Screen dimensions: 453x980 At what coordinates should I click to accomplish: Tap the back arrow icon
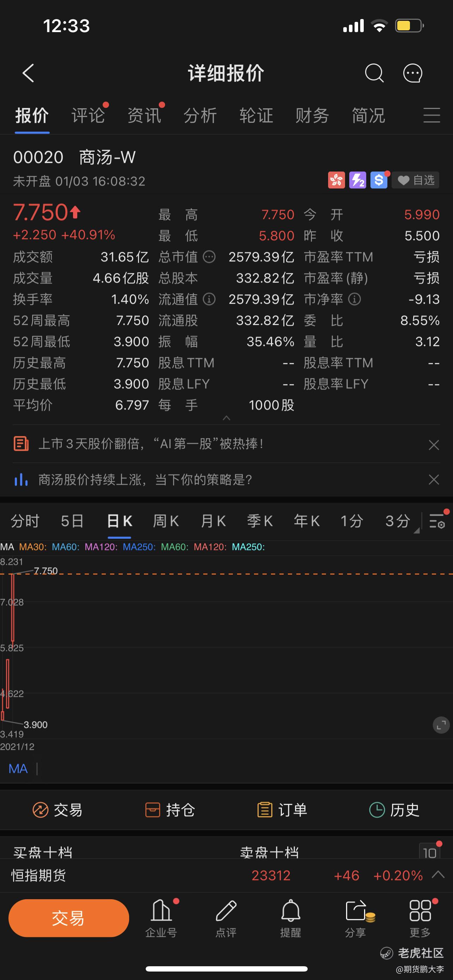(x=29, y=73)
